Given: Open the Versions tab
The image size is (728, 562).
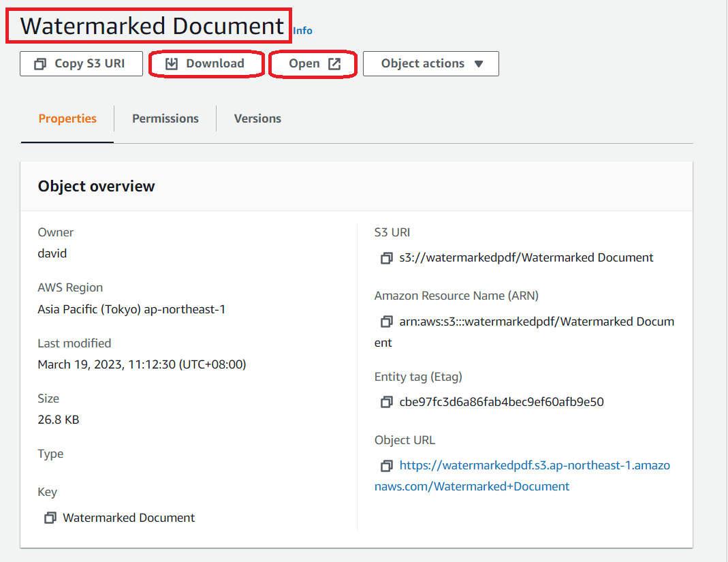Looking at the screenshot, I should click(257, 119).
